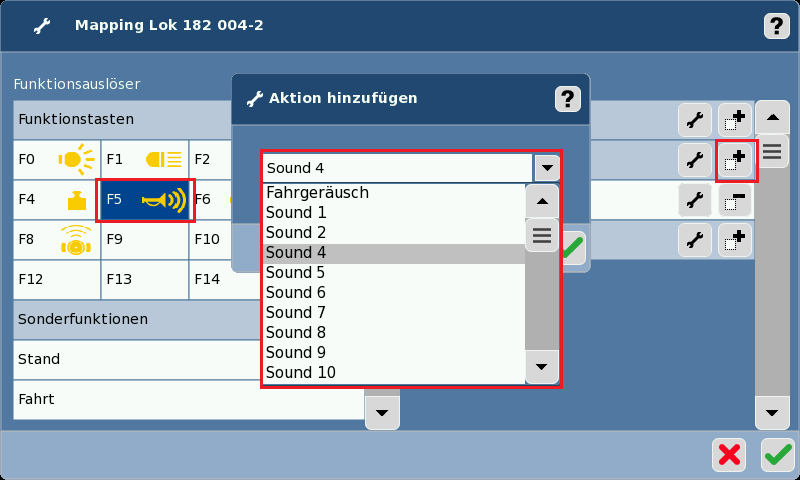
Task: Open help for Mapping Lok window
Action: pyautogui.click(x=777, y=26)
